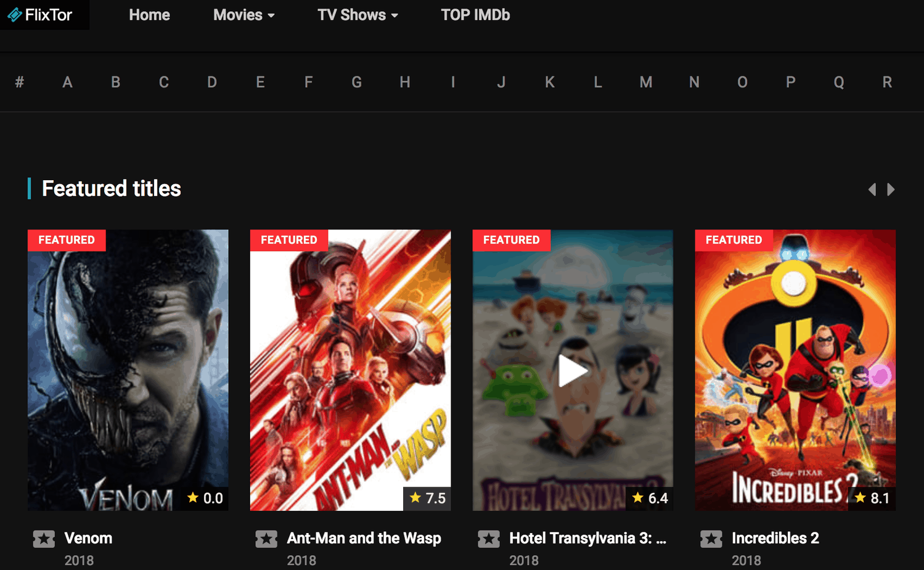924x570 pixels.
Task: Filter titles starting with I
Action: click(x=453, y=82)
